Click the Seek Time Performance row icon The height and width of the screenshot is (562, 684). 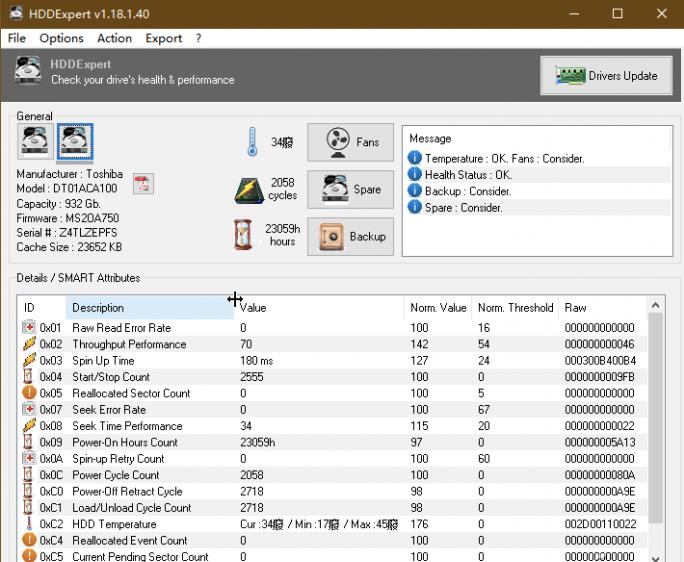click(x=29, y=425)
